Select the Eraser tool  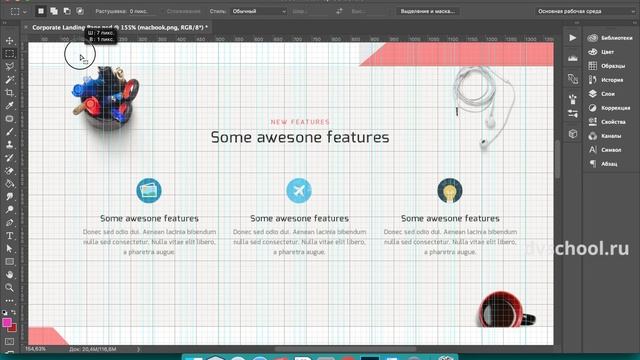9,171
